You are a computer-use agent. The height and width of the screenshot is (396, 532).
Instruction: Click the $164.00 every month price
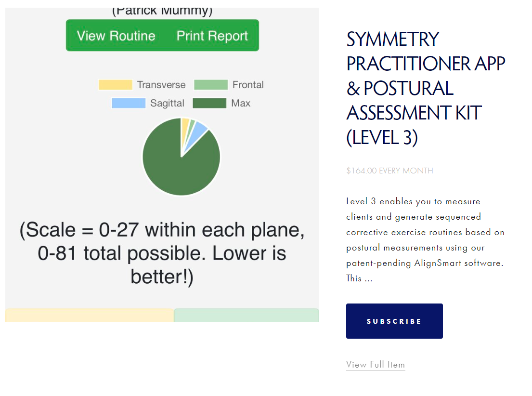click(389, 171)
